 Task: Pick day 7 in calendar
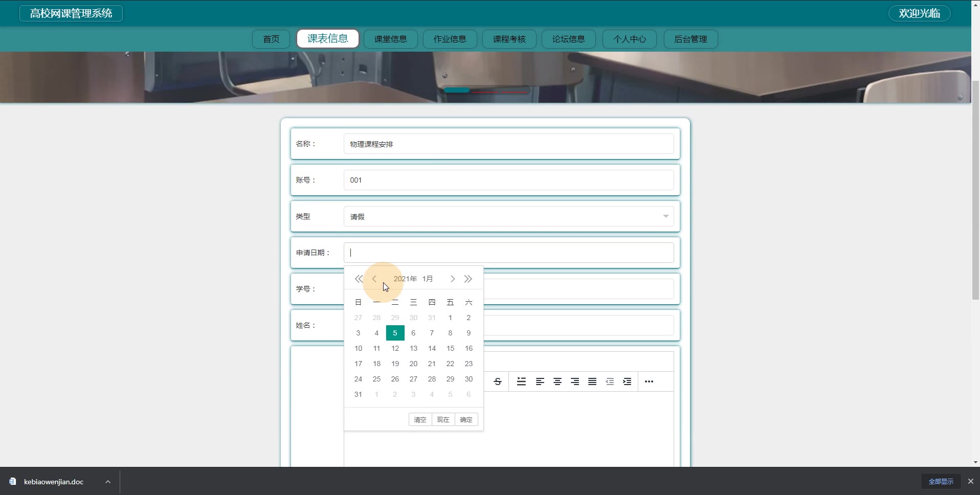432,333
